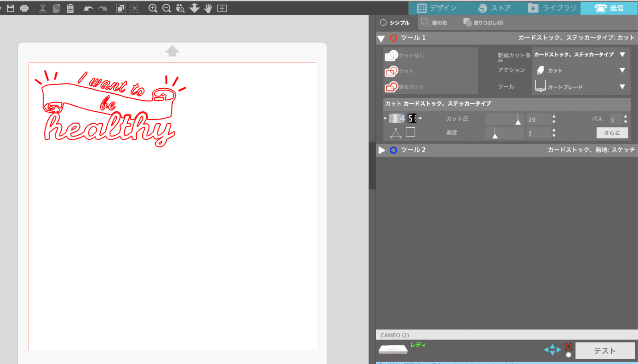Screen dimensions: 638x364
Task: Click the Zoom Out magnifier icon
Action: click(166, 8)
